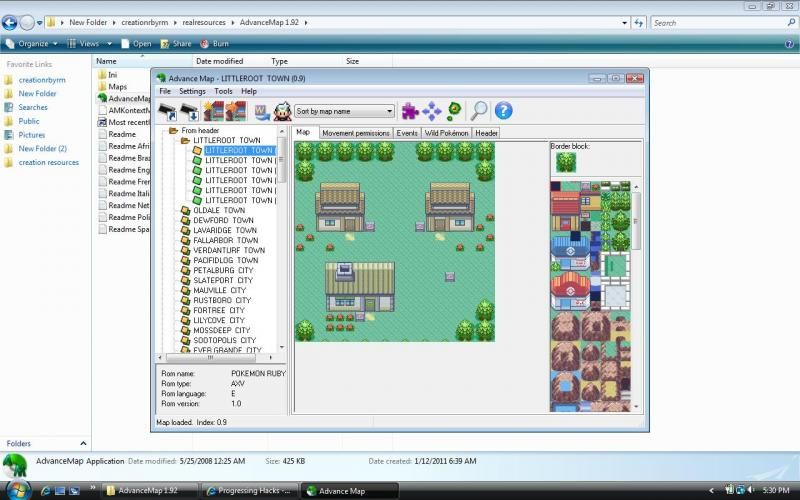Screen dimensions: 800x500
Task: Open the Pictures favorite link
Action: pyautogui.click(x=32, y=135)
